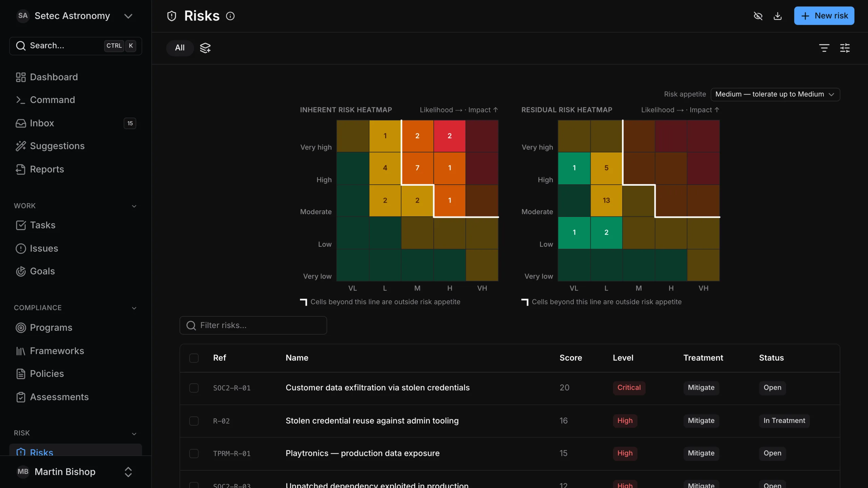Screen dimensions: 868x488
Task: Open risk Customer data exfiltration via stolen credentials
Action: 377,388
